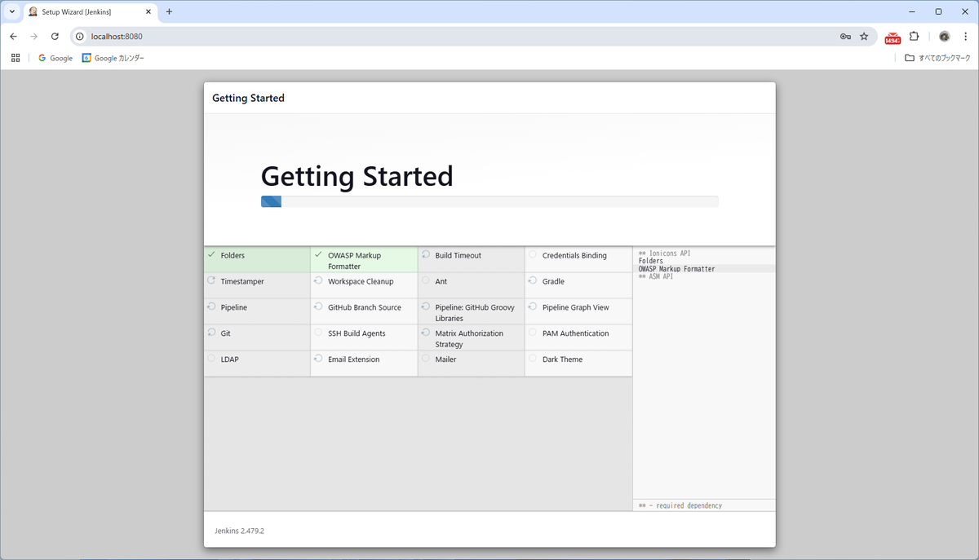View site information icon beside URL
The width and height of the screenshot is (979, 560).
tap(80, 36)
